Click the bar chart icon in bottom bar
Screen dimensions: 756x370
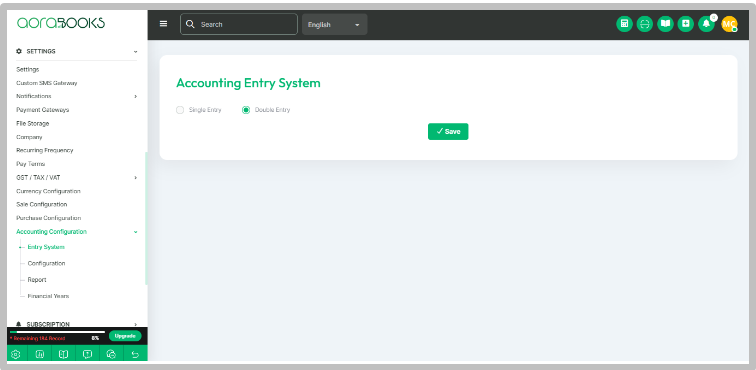click(x=40, y=354)
